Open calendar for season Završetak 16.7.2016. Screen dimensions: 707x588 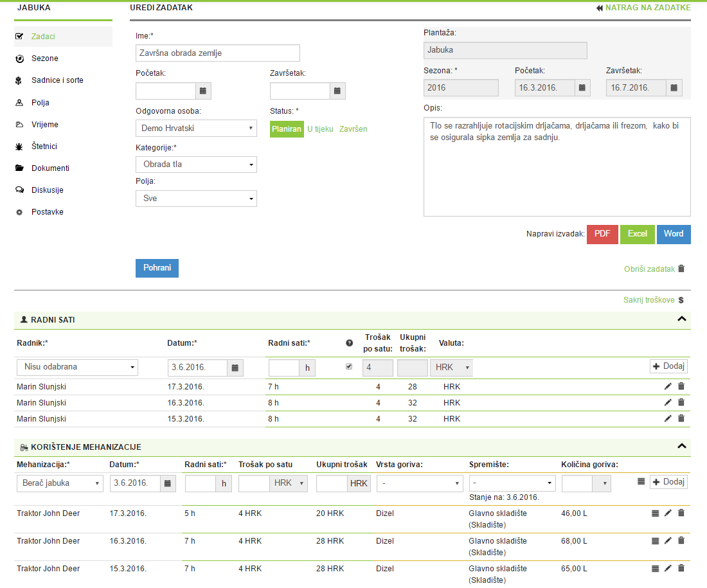point(674,88)
